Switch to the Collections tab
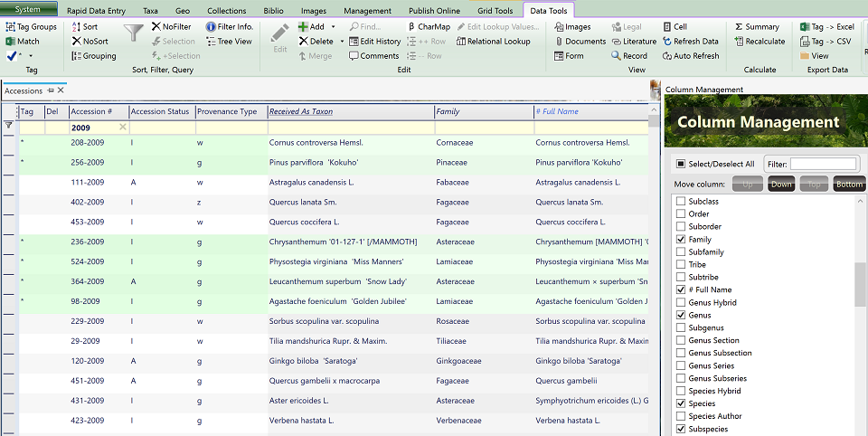Image resolution: width=868 pixels, height=436 pixels. pyautogui.click(x=227, y=11)
